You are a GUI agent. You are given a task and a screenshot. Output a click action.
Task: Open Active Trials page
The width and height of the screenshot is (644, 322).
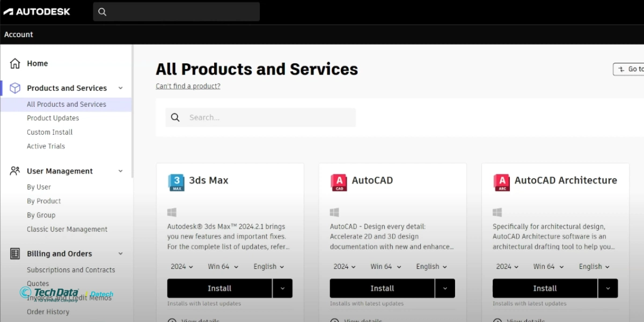tap(46, 146)
